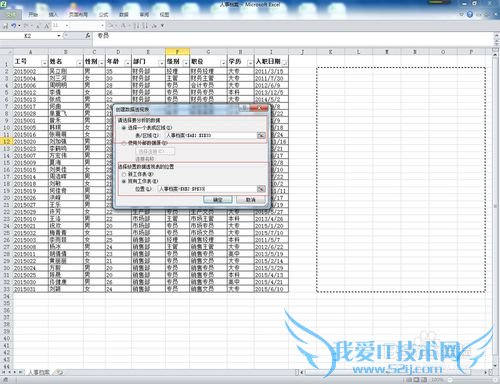500x384 pixels.
Task: Expand the customize quick access toolbar arrow
Action: point(163,26)
